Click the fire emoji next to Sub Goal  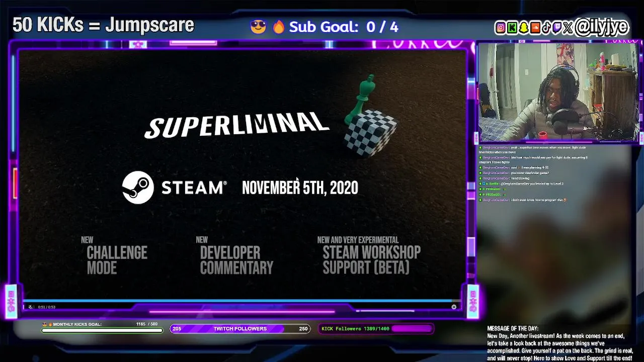tap(278, 27)
